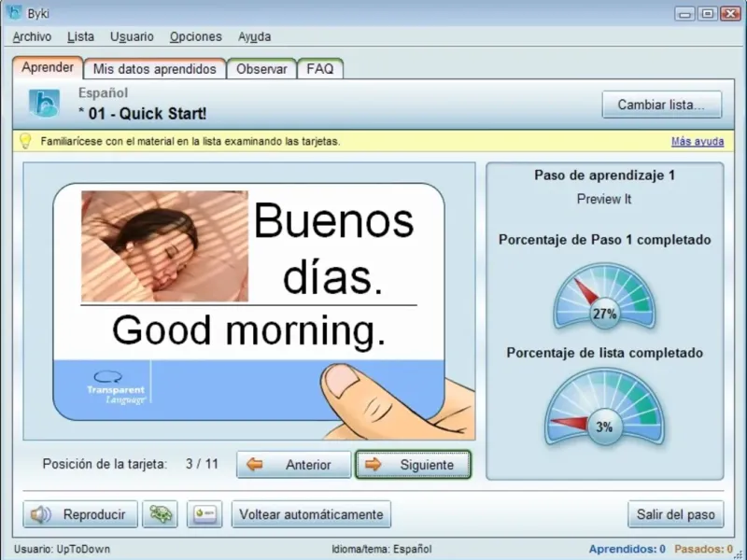The height and width of the screenshot is (560, 747).
Task: Click the Aprendidos: 0 status entry
Action: (x=627, y=549)
